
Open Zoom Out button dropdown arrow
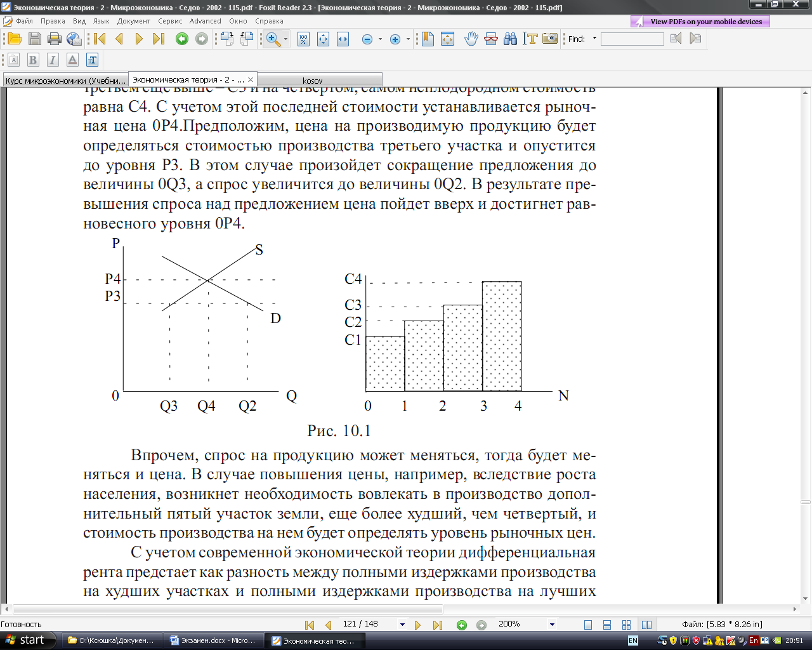(x=380, y=39)
